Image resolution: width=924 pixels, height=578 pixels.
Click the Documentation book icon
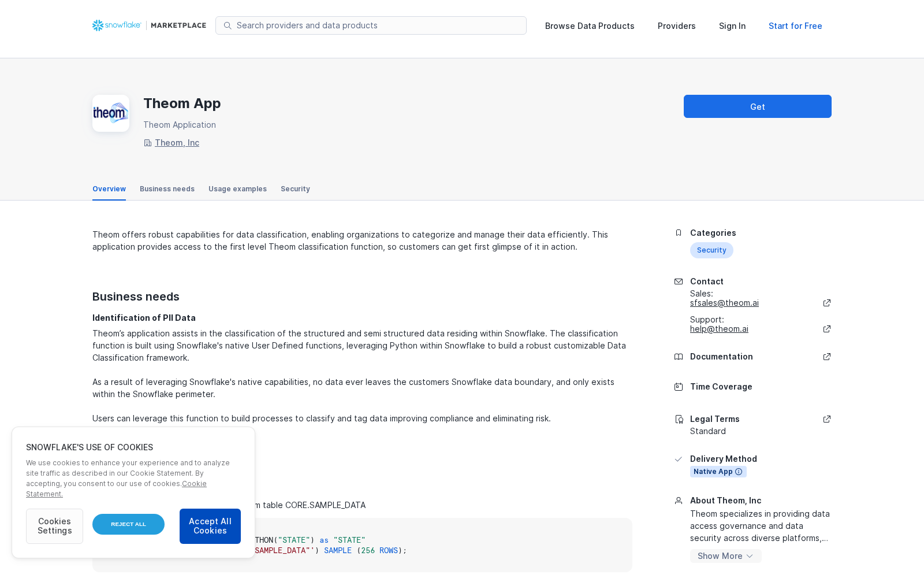tap(679, 357)
